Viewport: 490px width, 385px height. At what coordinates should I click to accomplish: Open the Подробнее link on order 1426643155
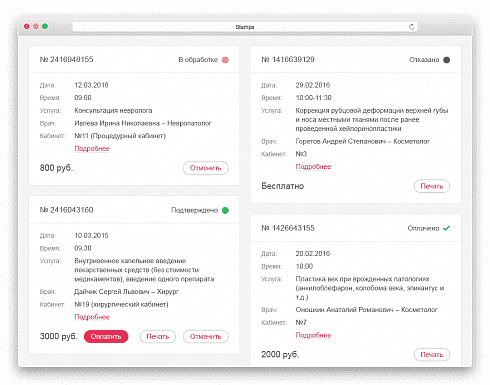[313, 335]
